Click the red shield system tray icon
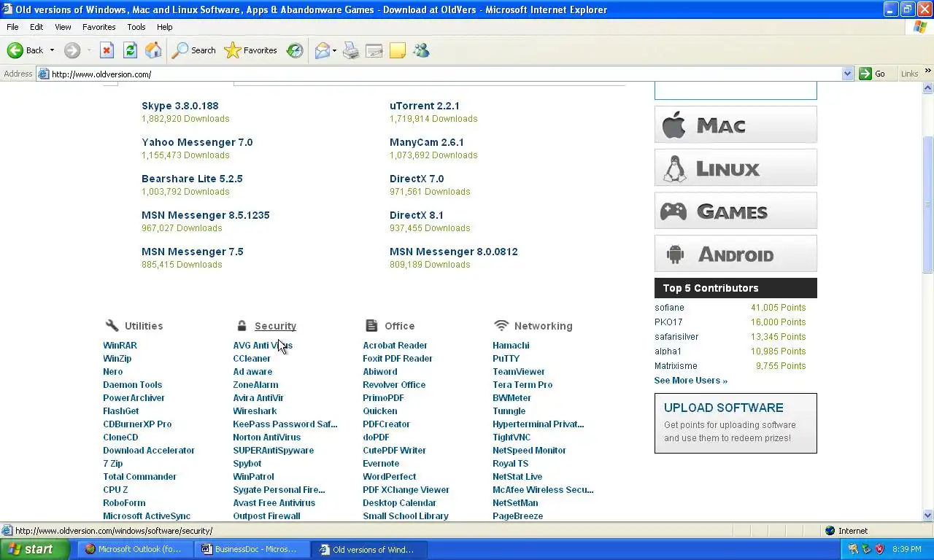Viewport: 934px width, 560px height. point(880,549)
